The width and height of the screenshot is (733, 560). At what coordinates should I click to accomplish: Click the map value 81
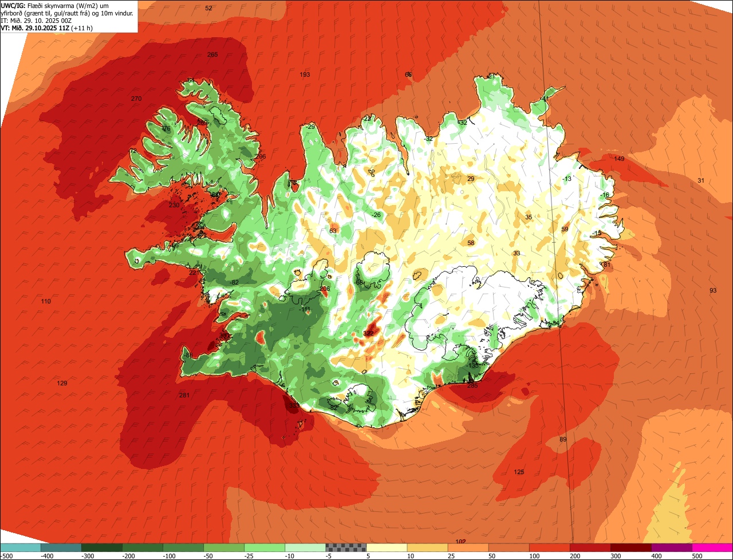click(x=607, y=265)
